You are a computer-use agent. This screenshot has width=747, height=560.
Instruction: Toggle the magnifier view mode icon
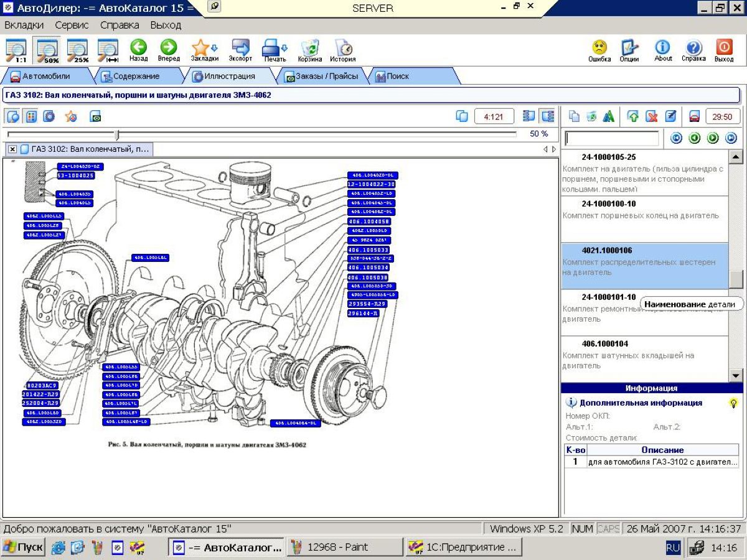coord(14,116)
